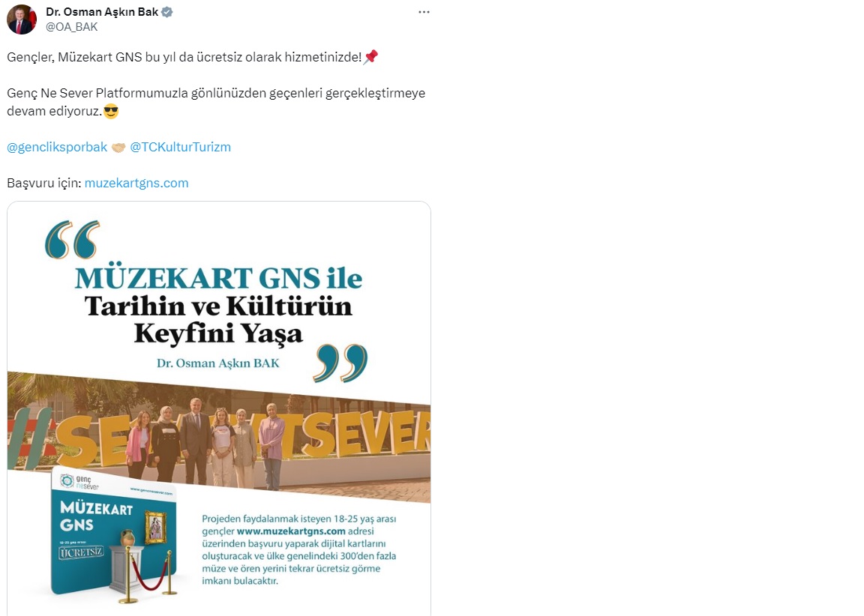Click the teal closing quotation mark graphic
The width and height of the screenshot is (864, 616).
click(x=340, y=363)
